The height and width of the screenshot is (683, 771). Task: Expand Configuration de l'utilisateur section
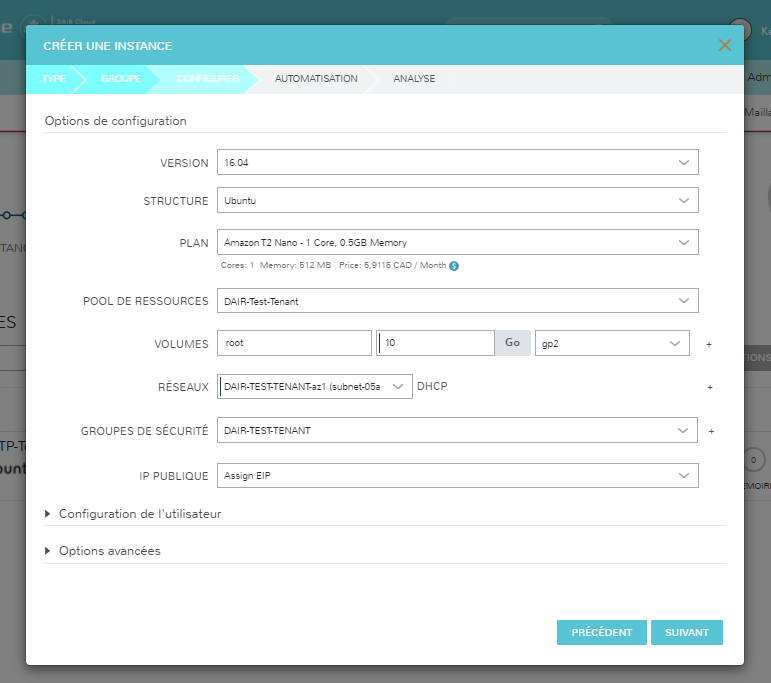[139, 514]
